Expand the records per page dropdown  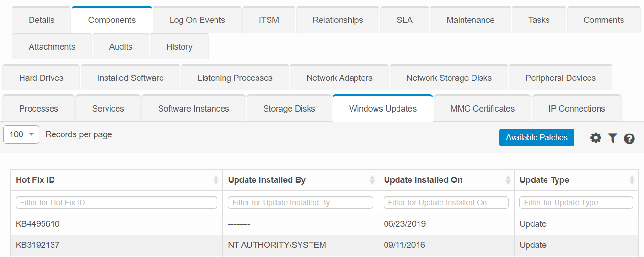21,134
